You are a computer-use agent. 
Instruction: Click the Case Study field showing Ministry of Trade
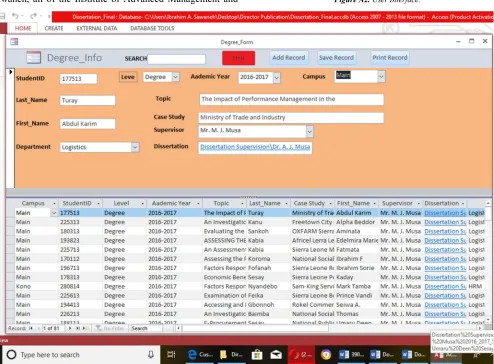coord(291,117)
